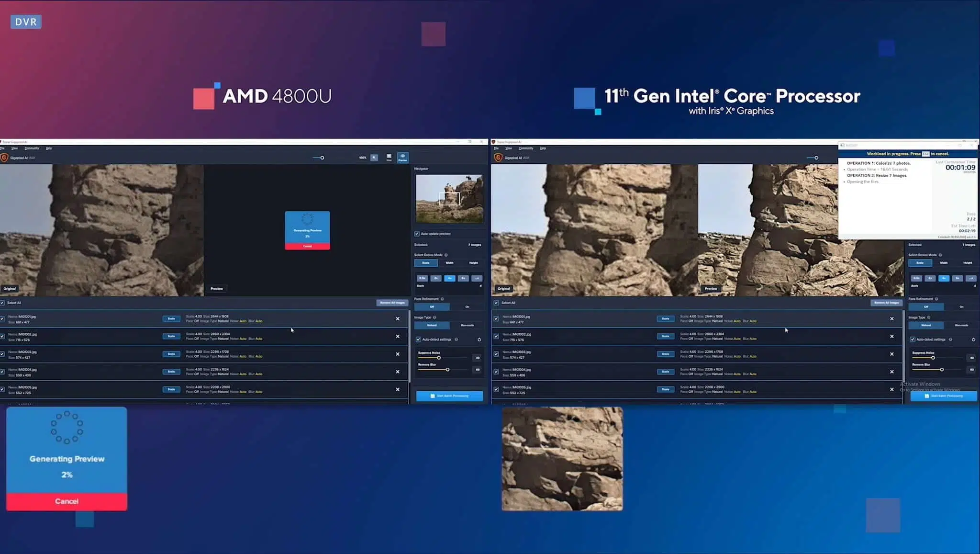Remove IMG1001.jpg in right Intel window
The width and height of the screenshot is (980, 554).
point(892,319)
